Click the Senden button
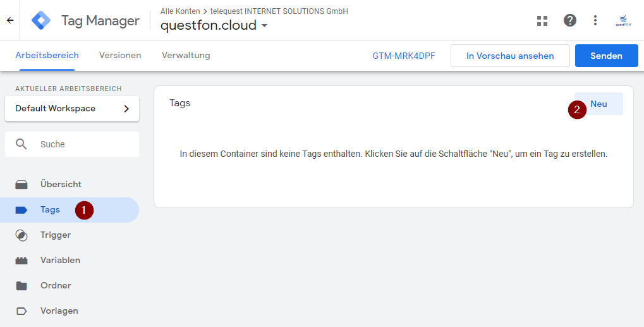644x327 pixels. pyautogui.click(x=606, y=56)
